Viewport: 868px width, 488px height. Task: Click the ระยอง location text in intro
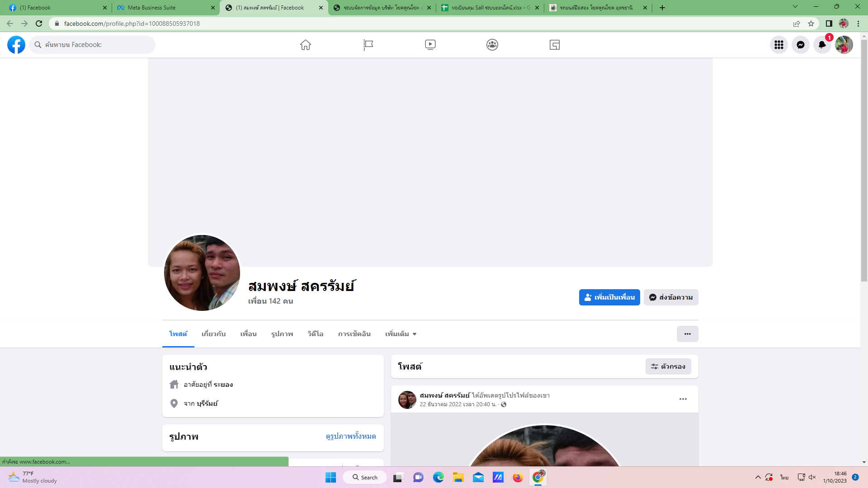[x=223, y=385]
